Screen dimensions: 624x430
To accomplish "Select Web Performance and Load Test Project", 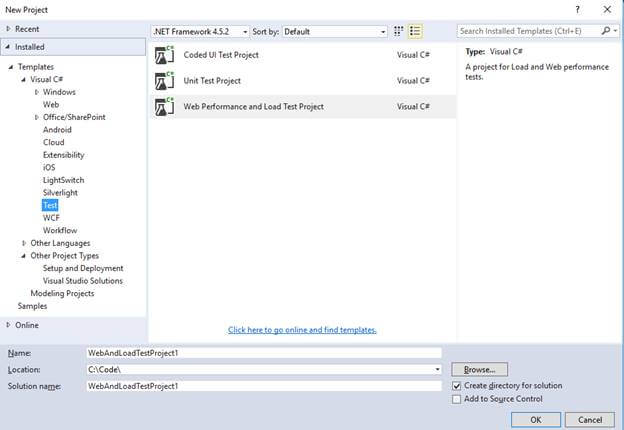I will click(303, 107).
